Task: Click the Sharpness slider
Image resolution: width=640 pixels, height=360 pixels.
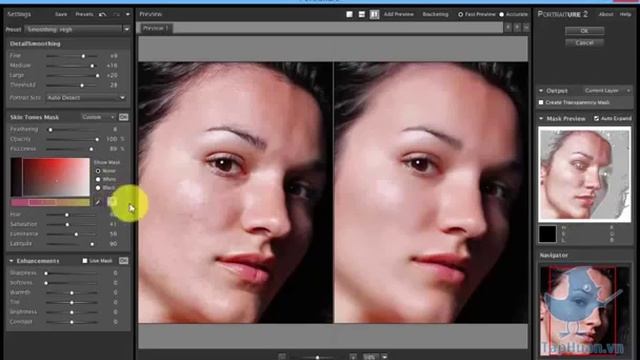Action: (x=72, y=273)
